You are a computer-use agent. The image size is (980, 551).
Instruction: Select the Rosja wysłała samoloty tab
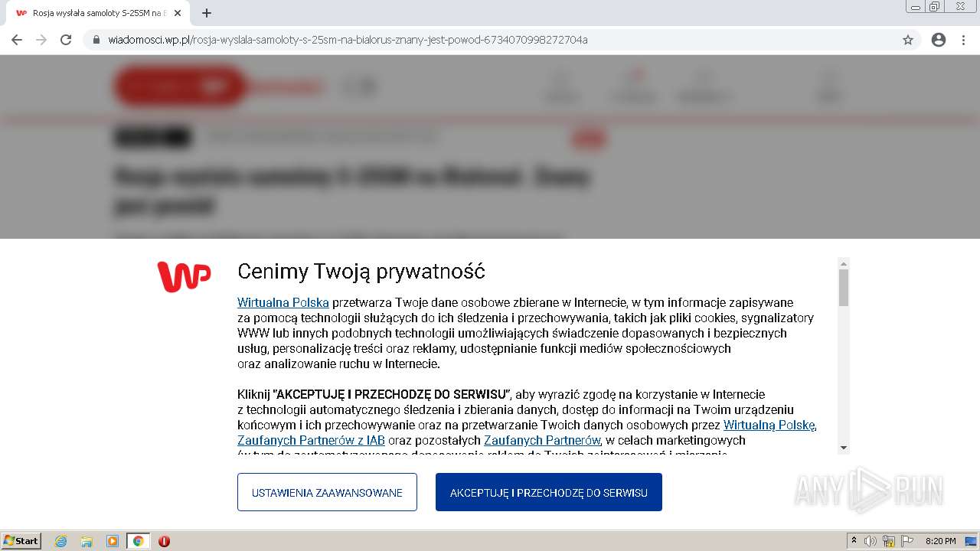tap(100, 13)
